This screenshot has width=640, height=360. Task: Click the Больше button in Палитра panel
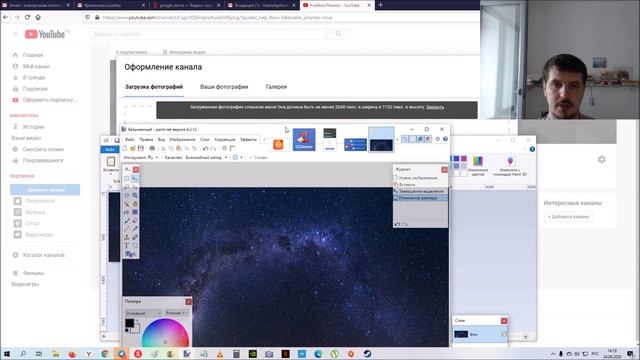click(x=176, y=313)
